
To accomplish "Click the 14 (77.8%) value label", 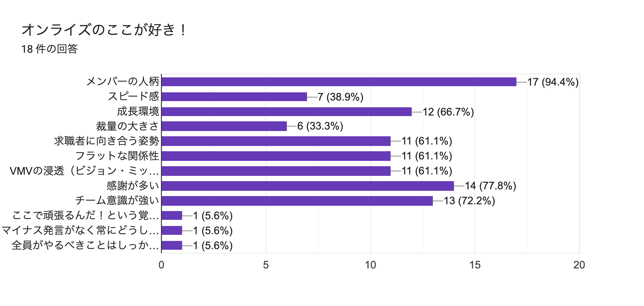I will coord(491,186).
